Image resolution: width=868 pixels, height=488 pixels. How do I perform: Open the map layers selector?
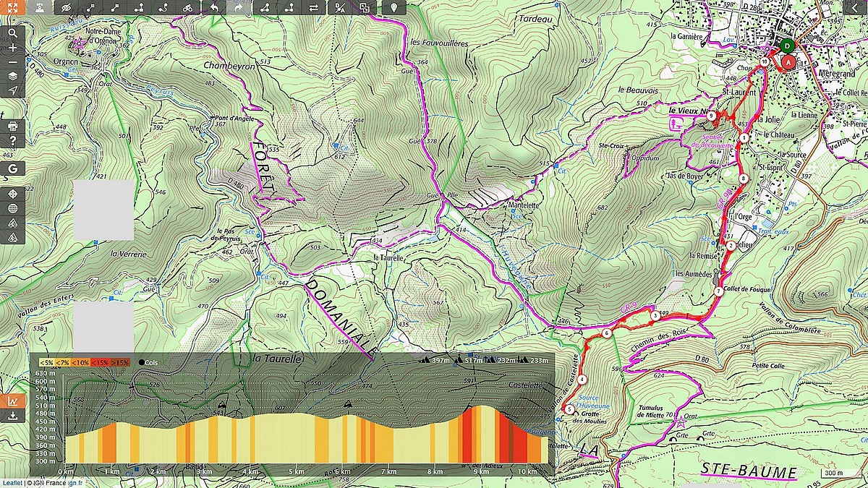point(13,76)
